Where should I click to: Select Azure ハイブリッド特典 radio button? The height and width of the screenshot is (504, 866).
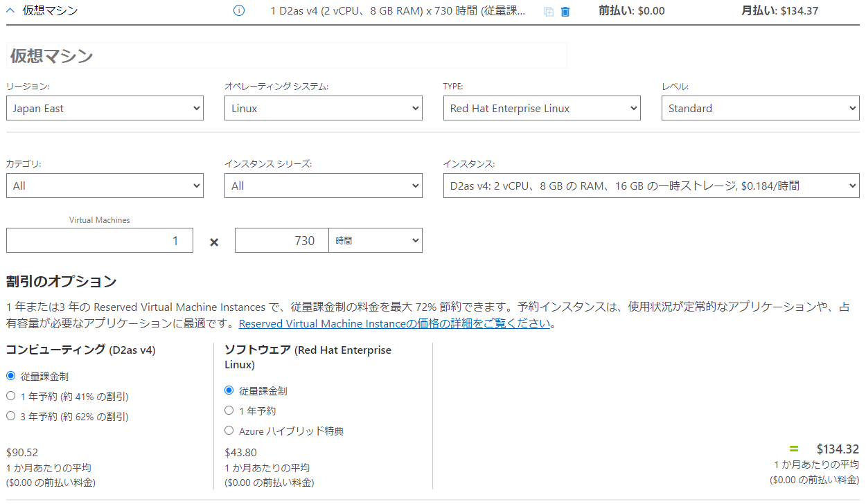(229, 431)
